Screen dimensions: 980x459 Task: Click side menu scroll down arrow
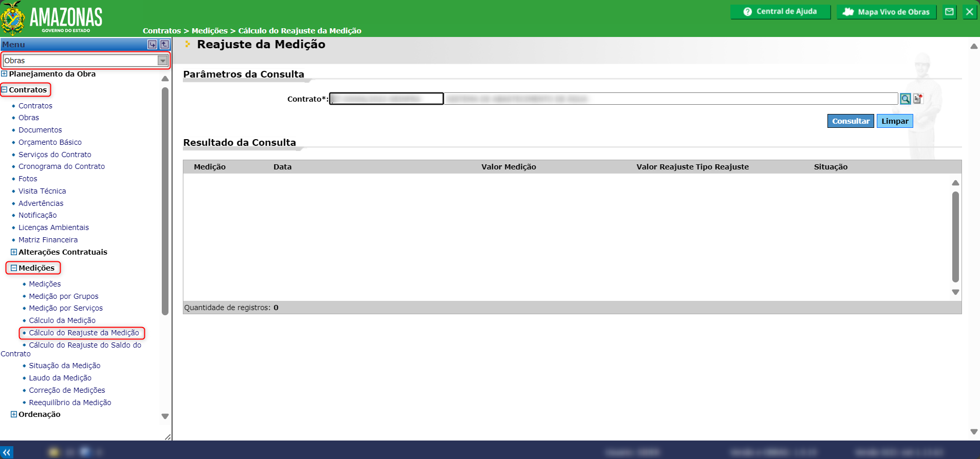click(x=165, y=416)
